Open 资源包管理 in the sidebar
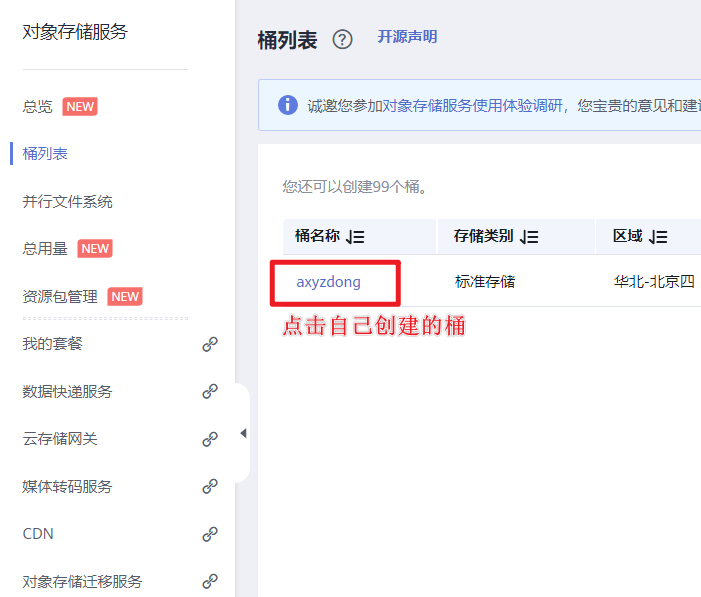The width and height of the screenshot is (701, 597). click(60, 296)
